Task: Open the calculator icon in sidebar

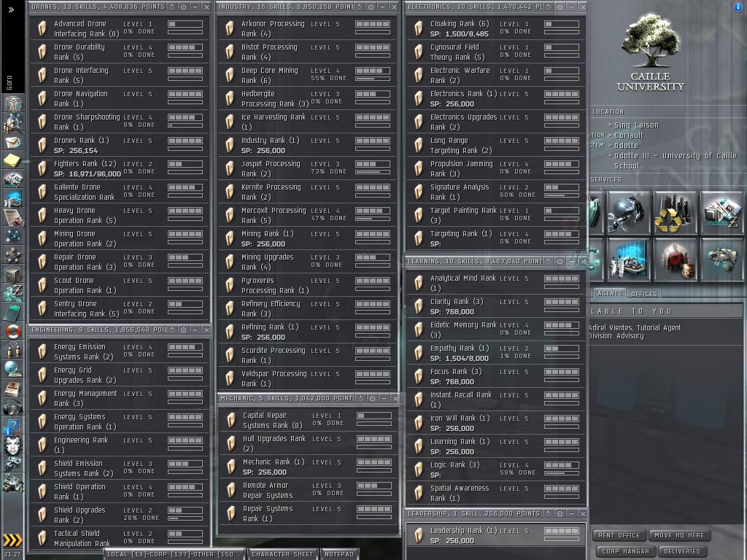Action: tap(13, 312)
